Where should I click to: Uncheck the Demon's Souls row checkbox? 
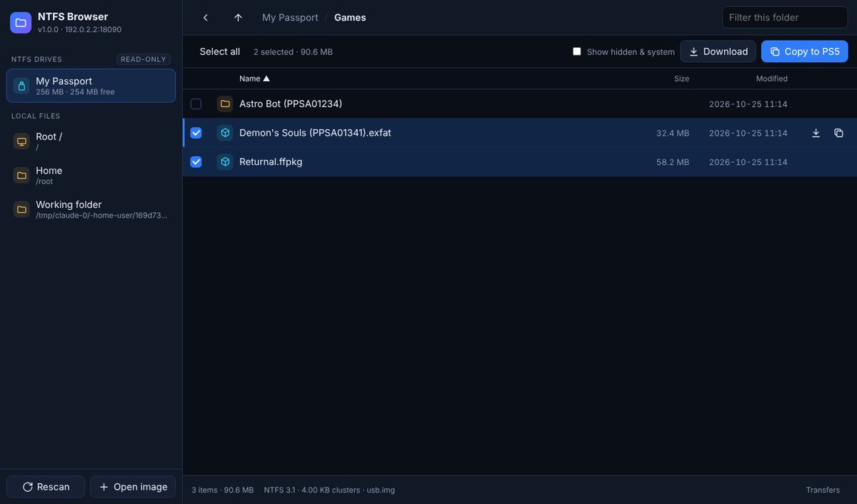(196, 133)
